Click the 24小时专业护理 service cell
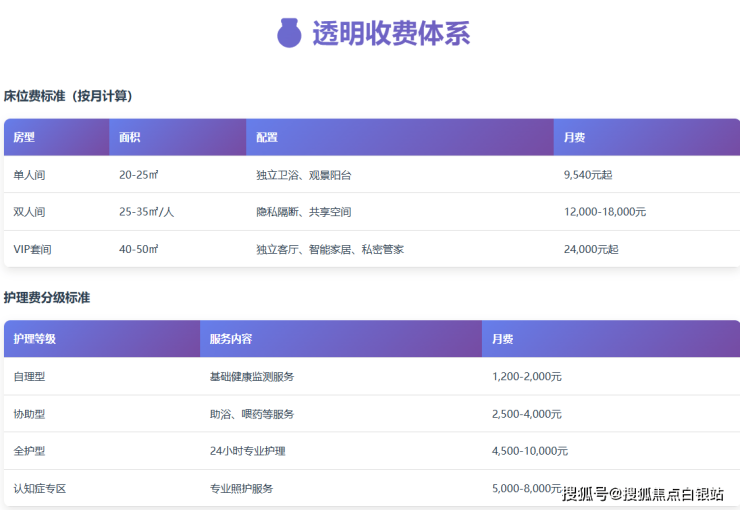This screenshot has width=740, height=510. tap(247, 451)
